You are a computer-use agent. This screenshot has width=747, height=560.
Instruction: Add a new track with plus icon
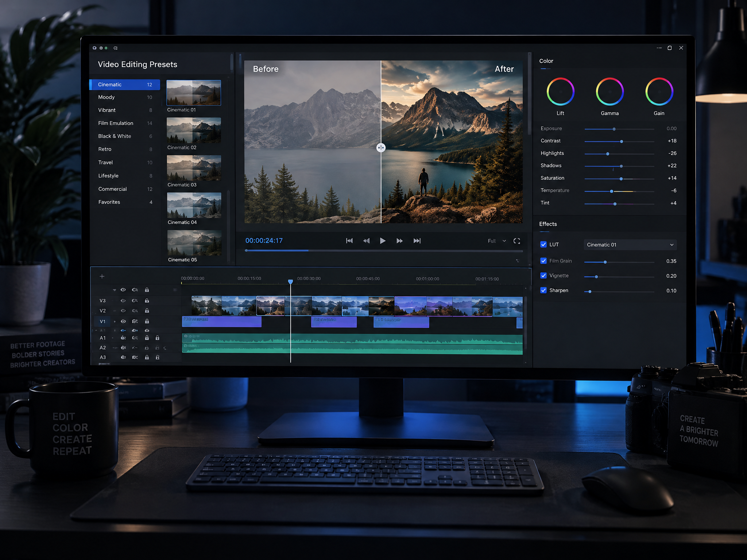click(102, 276)
